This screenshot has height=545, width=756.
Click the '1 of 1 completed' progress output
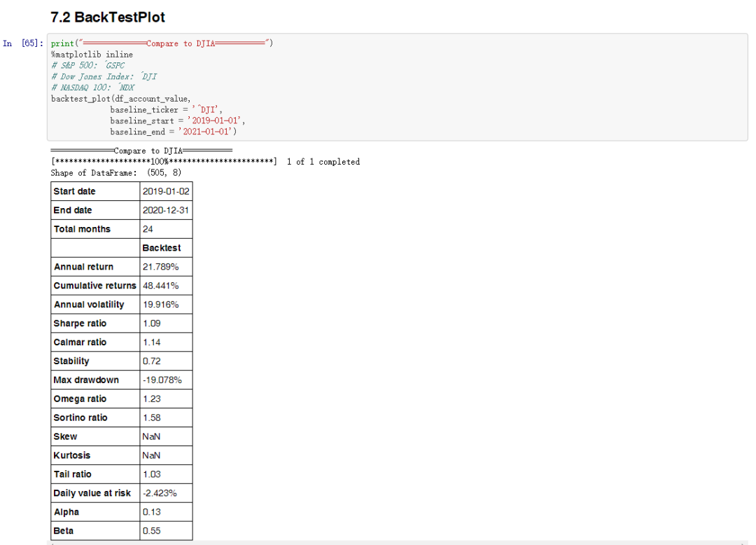click(323, 162)
